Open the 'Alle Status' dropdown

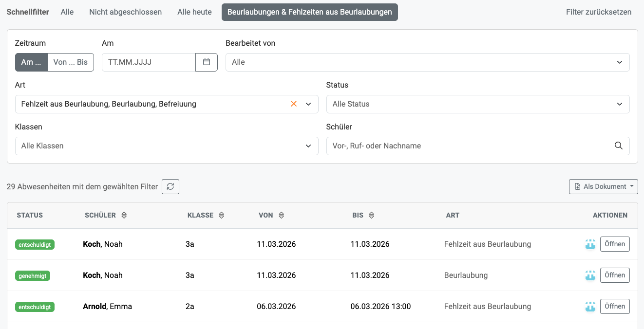coord(477,104)
